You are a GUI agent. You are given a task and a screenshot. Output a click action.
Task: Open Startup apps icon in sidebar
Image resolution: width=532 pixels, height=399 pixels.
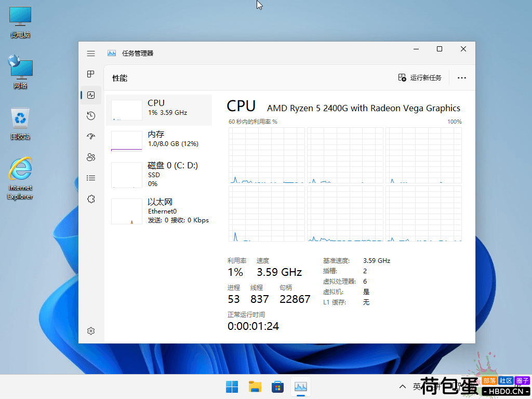[x=90, y=137]
